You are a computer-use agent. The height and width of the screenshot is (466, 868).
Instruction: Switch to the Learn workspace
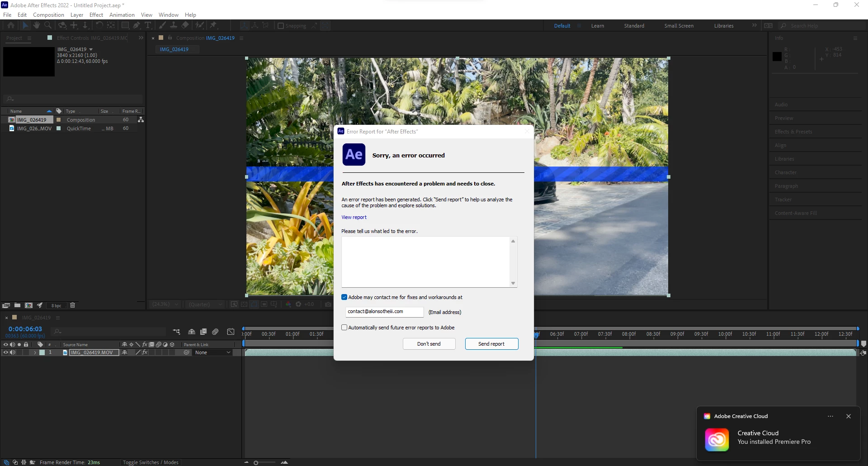[x=598, y=26]
